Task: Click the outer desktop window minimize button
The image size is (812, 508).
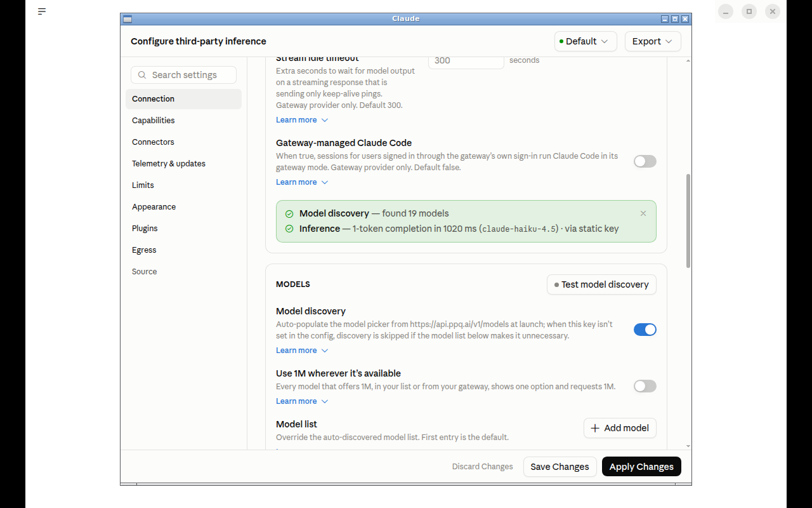Action: pyautogui.click(x=726, y=11)
